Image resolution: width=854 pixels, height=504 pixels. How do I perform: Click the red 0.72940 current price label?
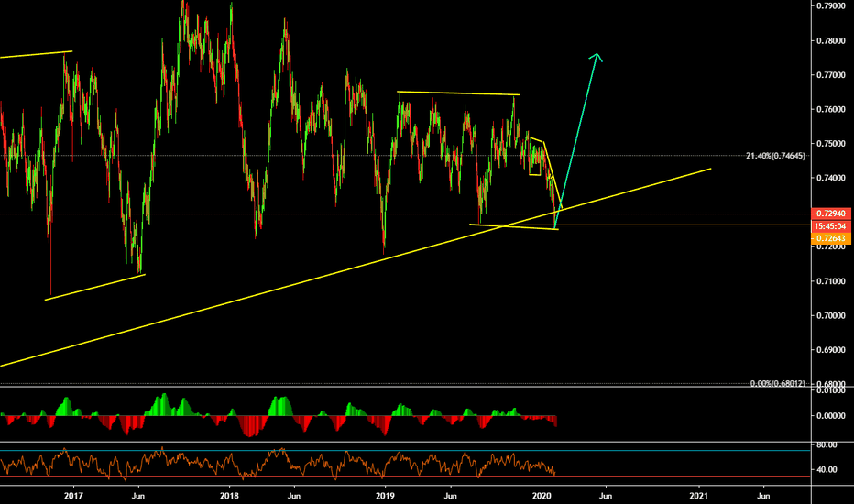click(x=830, y=214)
